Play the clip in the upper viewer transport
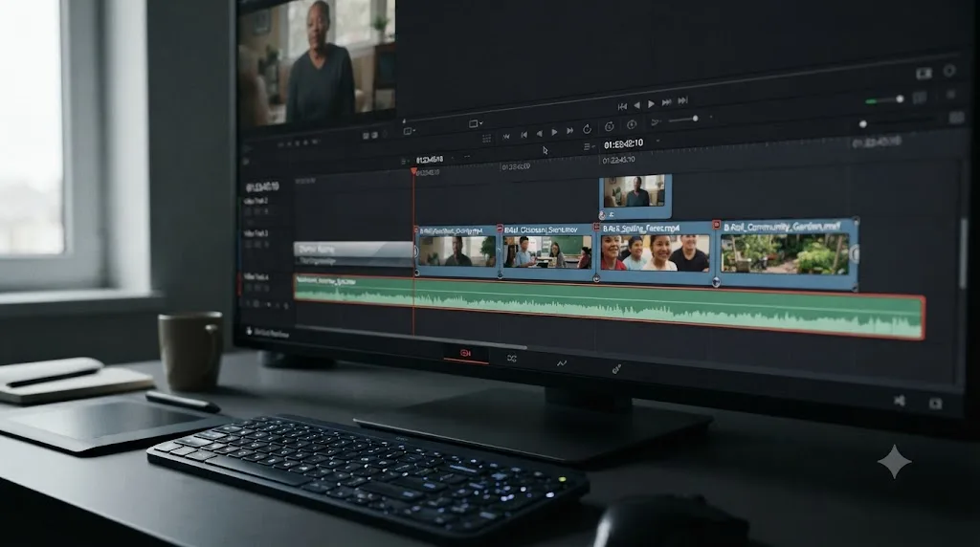This screenshot has height=547, width=980. click(651, 103)
